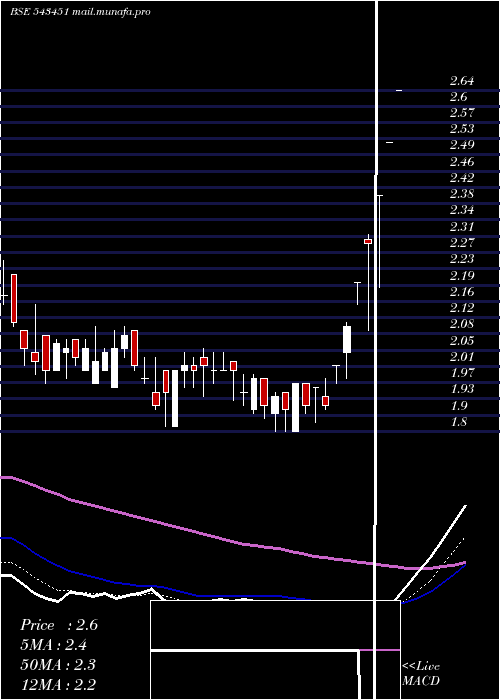The height and width of the screenshot is (700, 500).
Task: Click the '50MA : 2.3' readout
Action: [58, 665]
